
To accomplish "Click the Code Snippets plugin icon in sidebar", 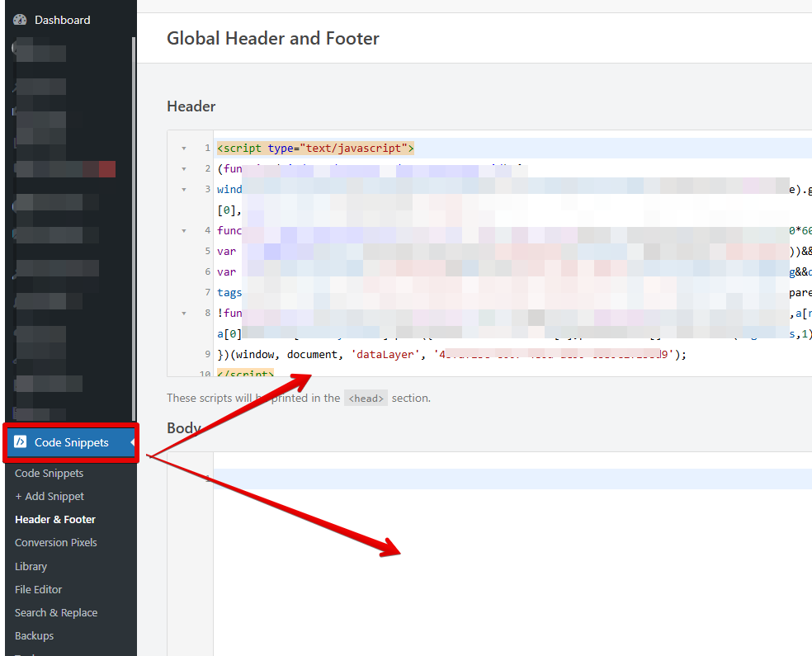I will 20,441.
